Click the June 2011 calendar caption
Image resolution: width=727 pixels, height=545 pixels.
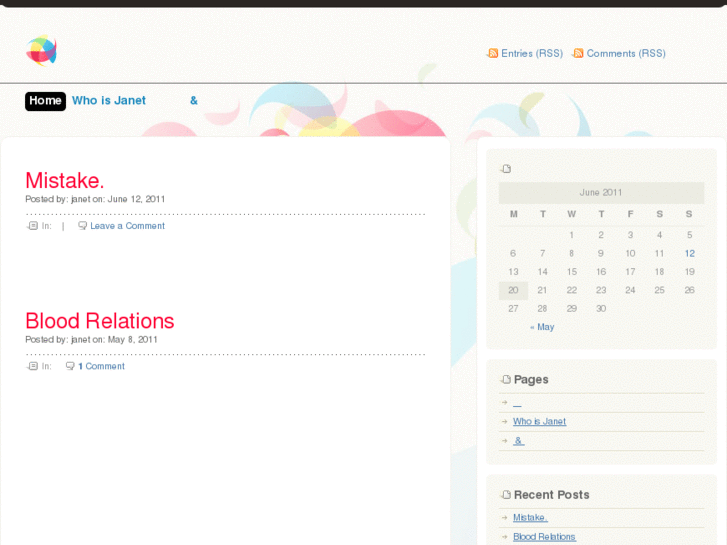[601, 192]
